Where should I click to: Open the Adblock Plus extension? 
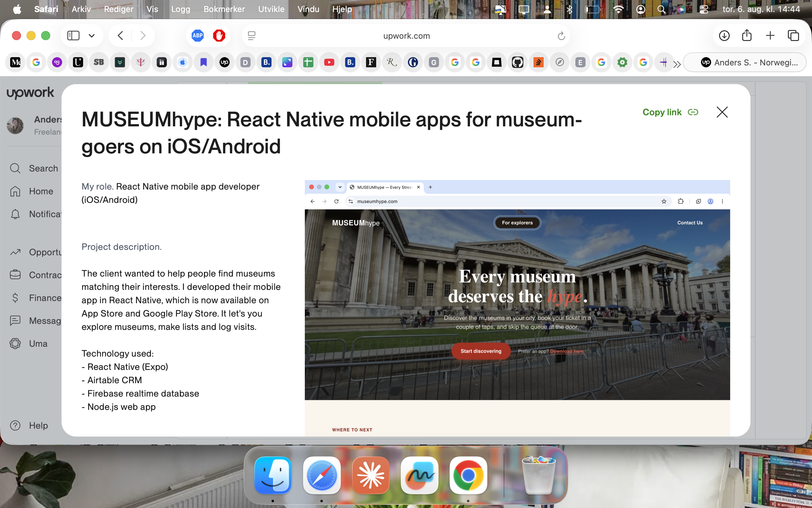(198, 36)
